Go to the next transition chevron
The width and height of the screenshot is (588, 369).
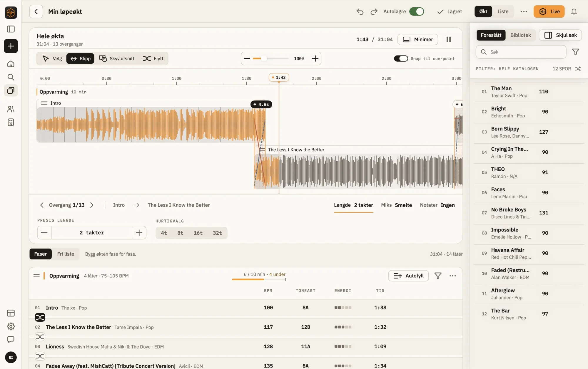(x=92, y=205)
